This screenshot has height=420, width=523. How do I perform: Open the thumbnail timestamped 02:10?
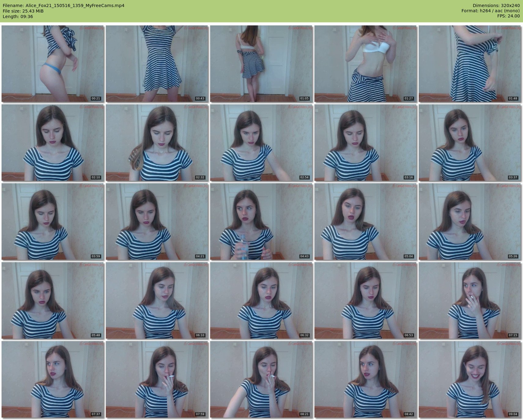(x=53, y=143)
